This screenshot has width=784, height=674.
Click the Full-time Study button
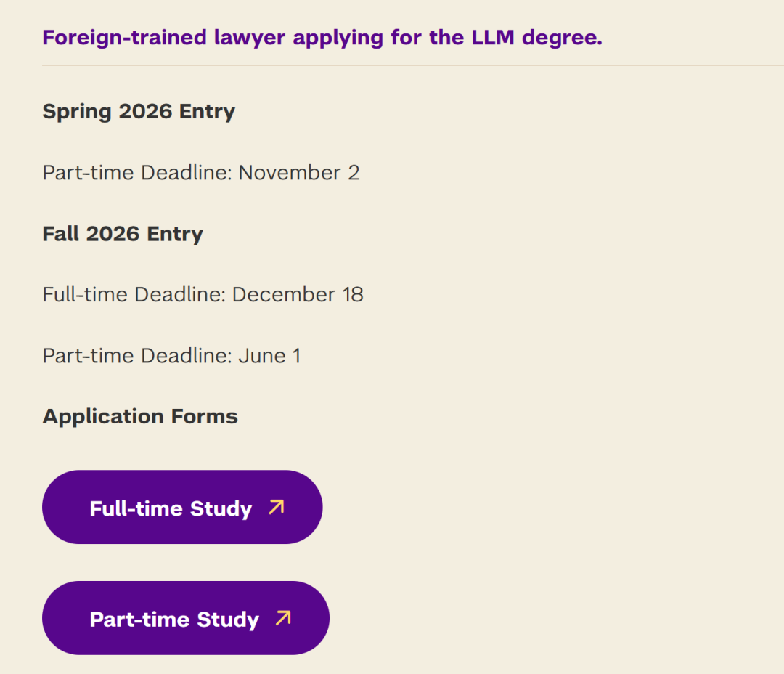point(181,508)
